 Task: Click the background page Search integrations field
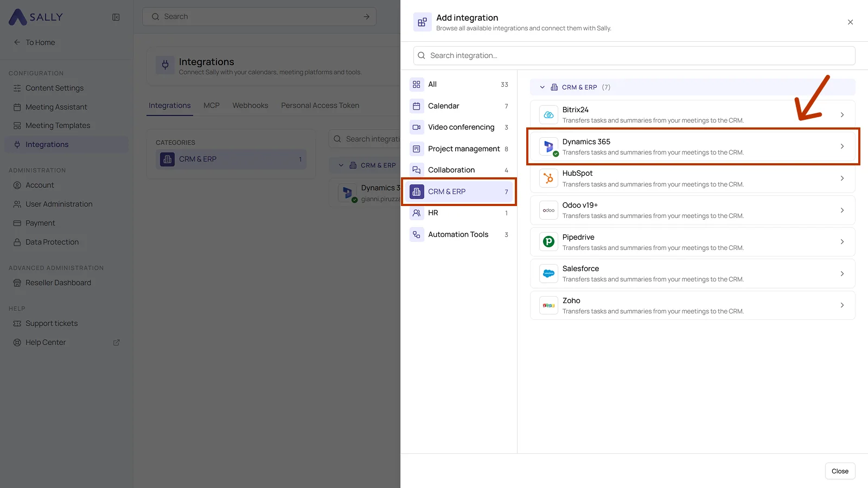coord(365,139)
